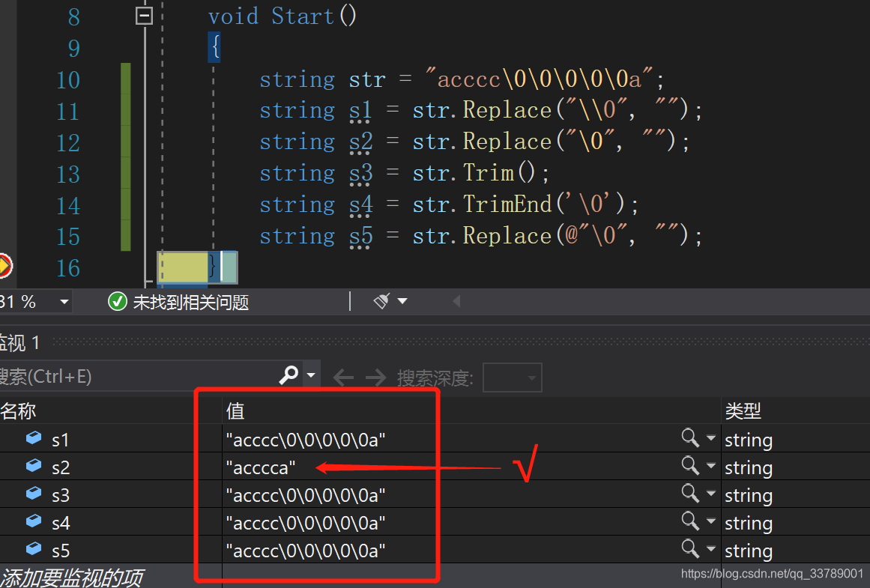Open text visualizer magnifier for s5
This screenshot has width=870, height=588.
pos(690,548)
